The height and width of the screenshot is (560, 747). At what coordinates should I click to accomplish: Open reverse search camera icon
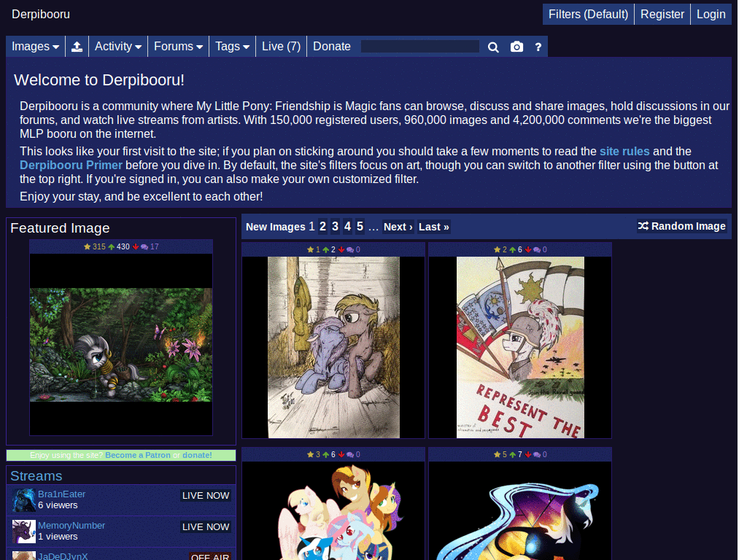point(516,47)
